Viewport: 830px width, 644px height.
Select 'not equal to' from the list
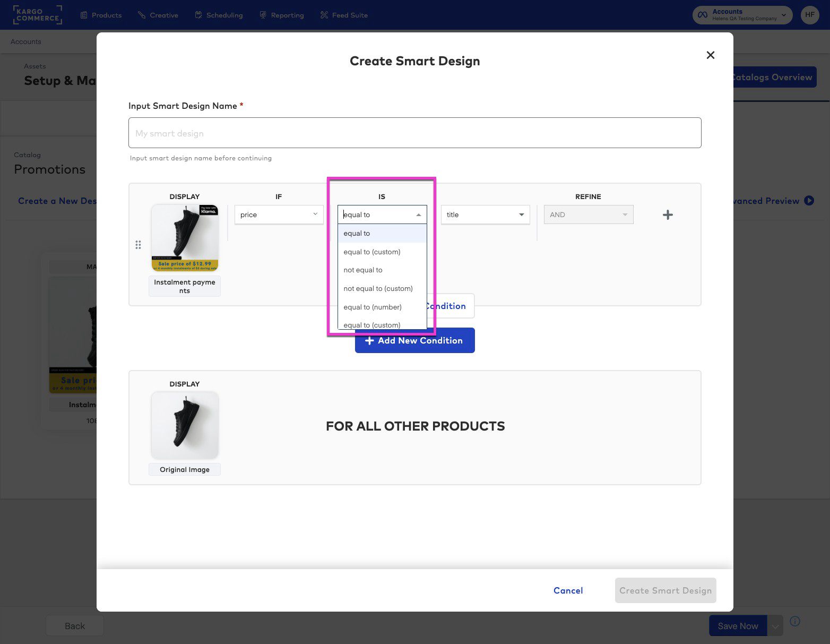click(363, 270)
